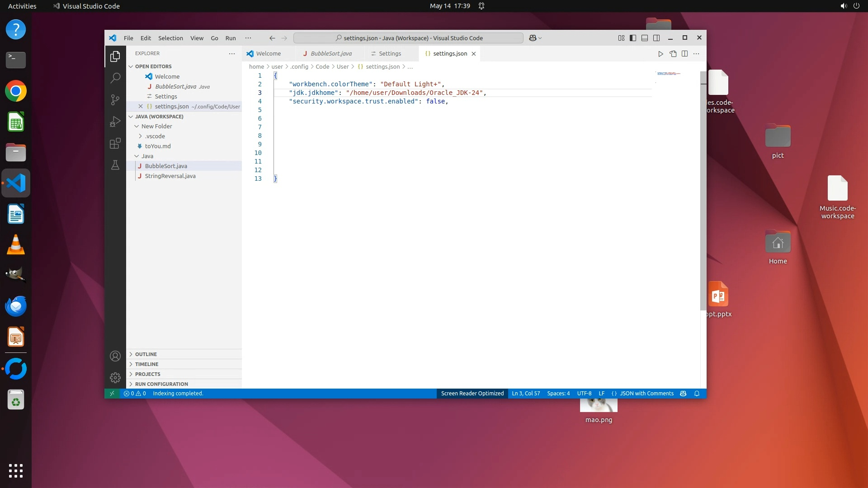The image size is (868, 488).
Task: Open the Testing flask view
Action: click(x=115, y=165)
